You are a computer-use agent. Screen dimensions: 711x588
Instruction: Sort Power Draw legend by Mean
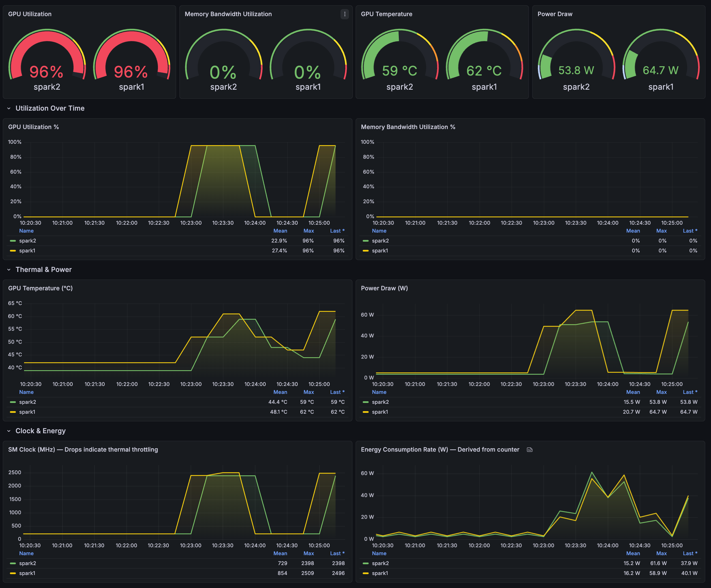point(633,392)
